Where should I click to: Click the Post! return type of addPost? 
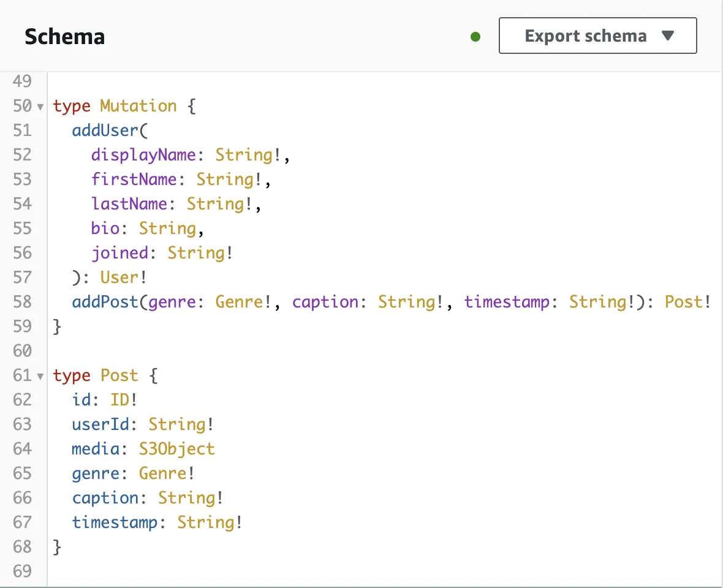pos(687,302)
